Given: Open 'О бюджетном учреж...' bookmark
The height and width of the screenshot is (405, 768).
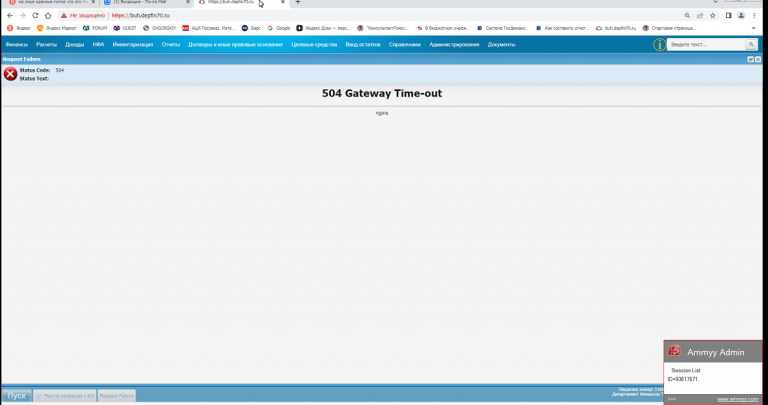Looking at the screenshot, I should pyautogui.click(x=443, y=28).
